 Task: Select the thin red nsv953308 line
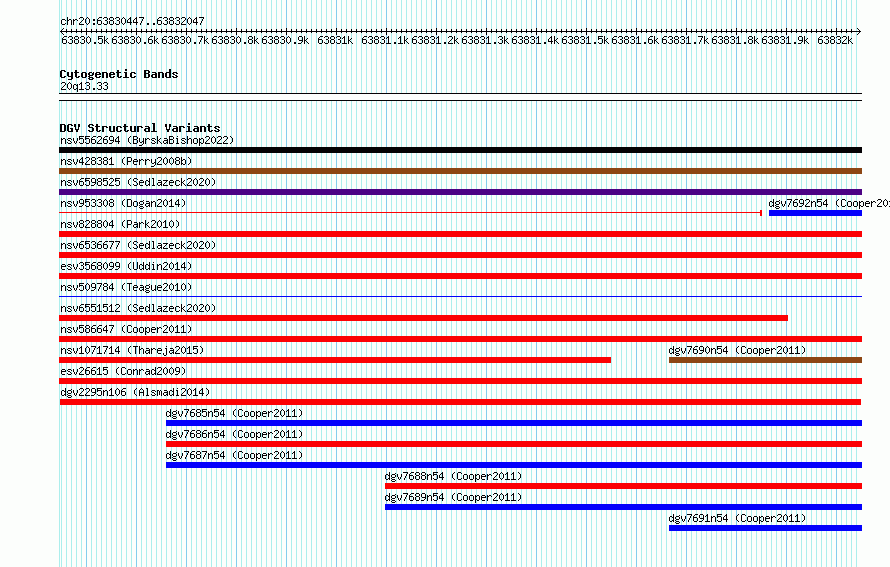(x=410, y=213)
